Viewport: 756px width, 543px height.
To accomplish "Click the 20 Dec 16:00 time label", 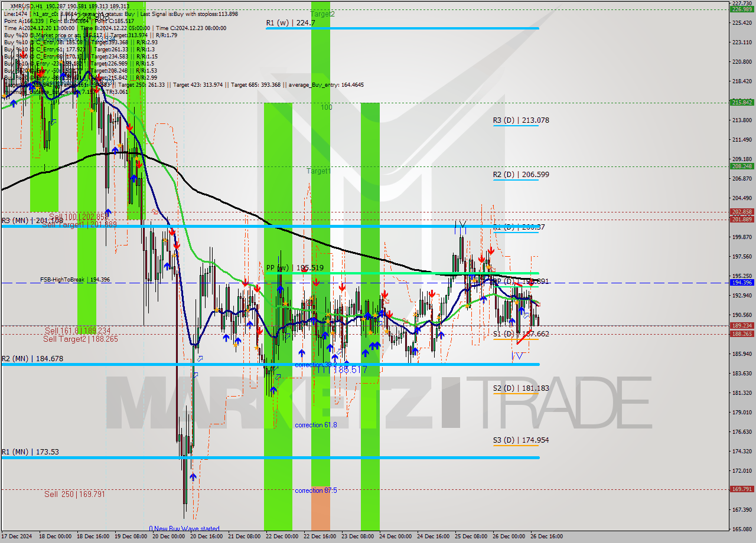I will coord(207,537).
